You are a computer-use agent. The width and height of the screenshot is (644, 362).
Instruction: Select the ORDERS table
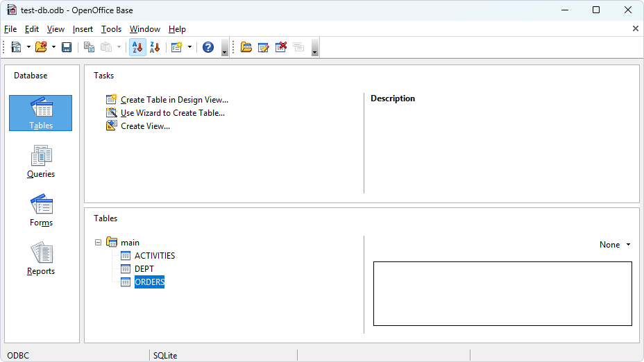[149, 282]
